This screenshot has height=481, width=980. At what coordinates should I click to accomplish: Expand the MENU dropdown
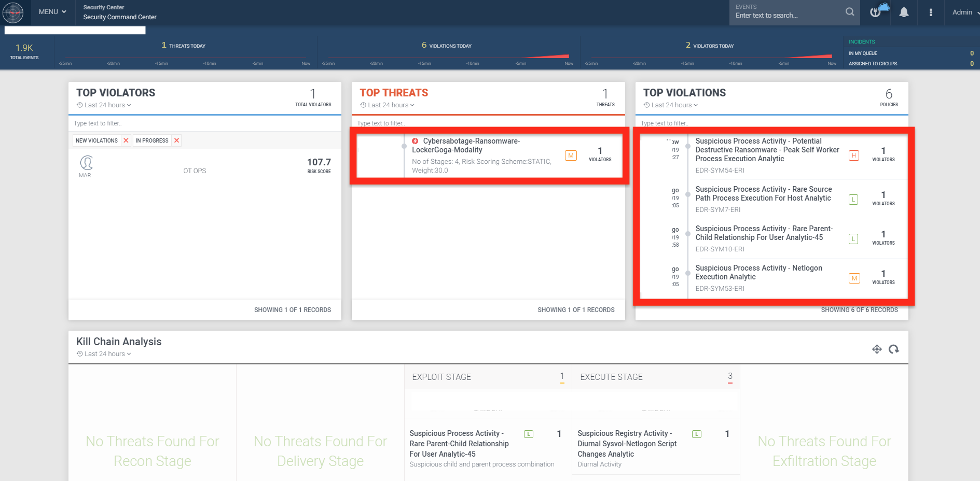[x=52, y=12]
